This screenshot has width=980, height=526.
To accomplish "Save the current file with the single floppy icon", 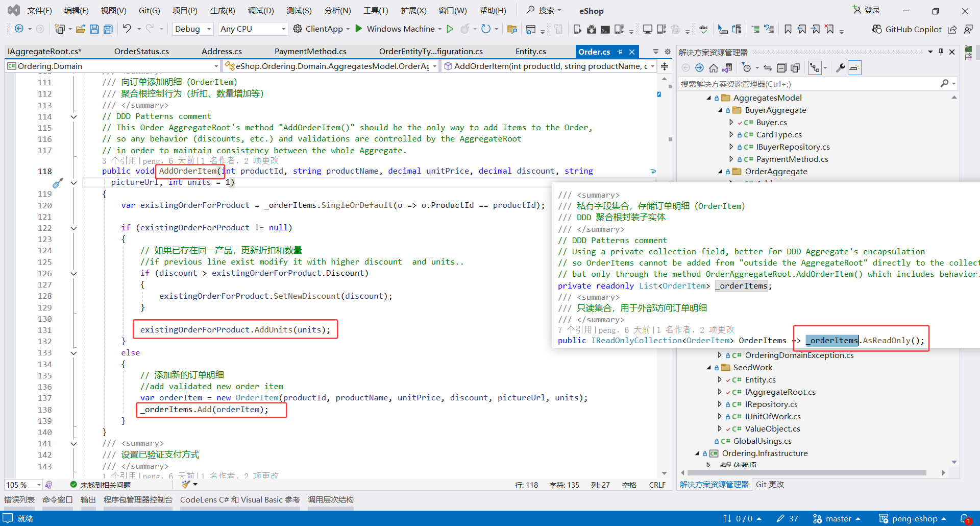I will click(94, 29).
